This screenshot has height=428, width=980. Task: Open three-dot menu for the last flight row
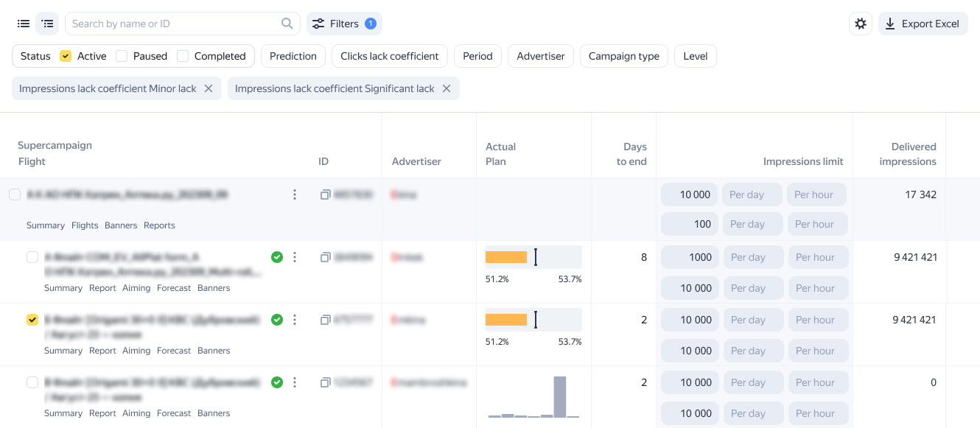click(295, 382)
